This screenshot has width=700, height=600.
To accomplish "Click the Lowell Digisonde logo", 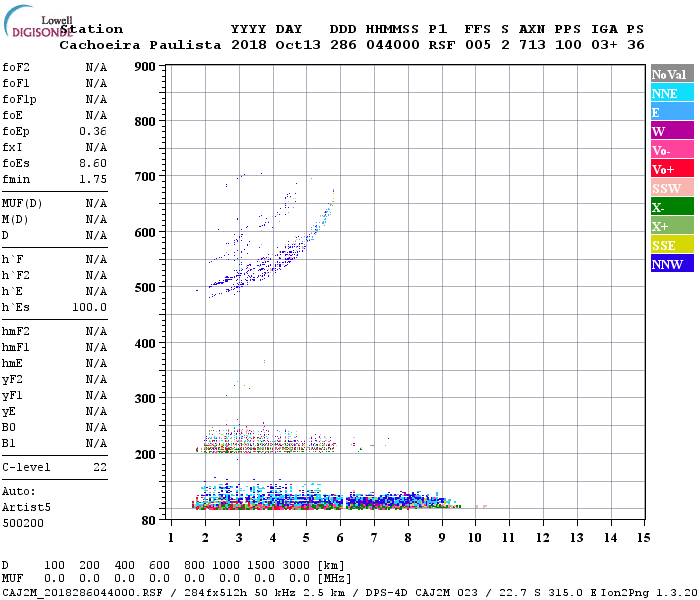I will (38, 21).
